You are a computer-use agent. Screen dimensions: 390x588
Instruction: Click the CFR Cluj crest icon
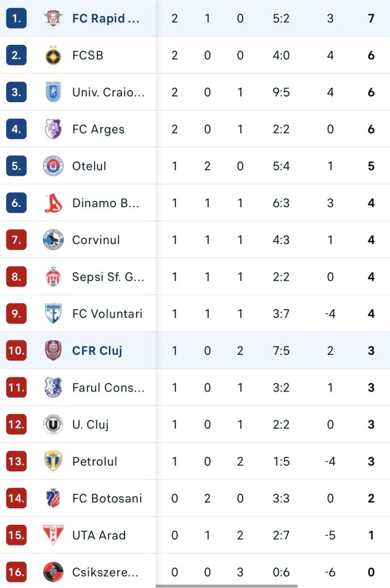point(53,350)
